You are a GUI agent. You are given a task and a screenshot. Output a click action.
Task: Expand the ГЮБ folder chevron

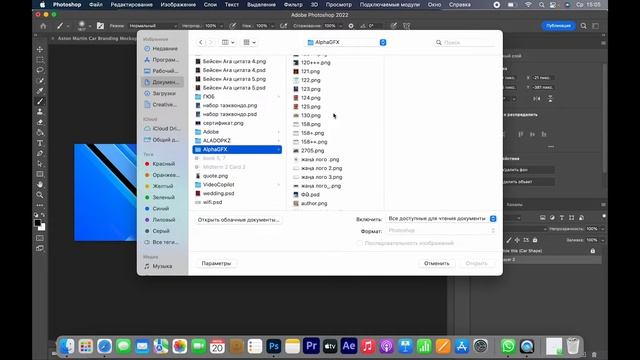pos(279,97)
